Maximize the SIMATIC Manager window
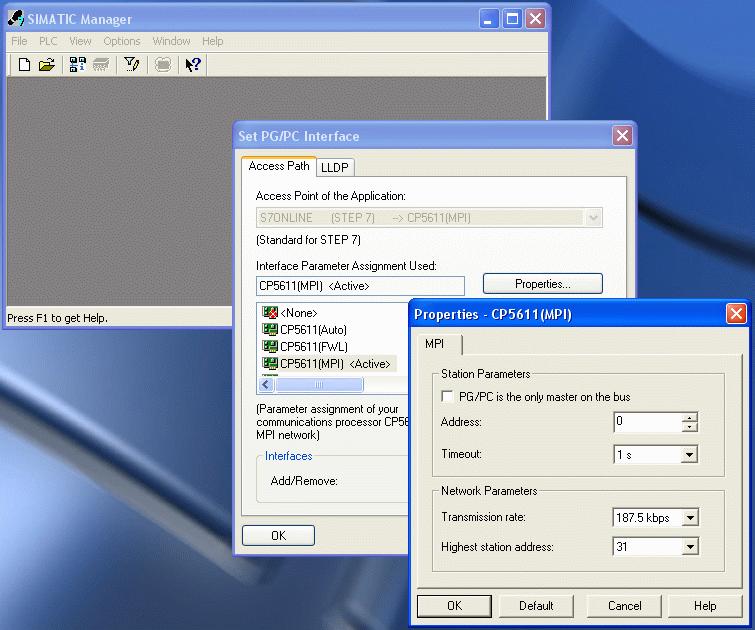This screenshot has height=630, width=755. point(512,19)
